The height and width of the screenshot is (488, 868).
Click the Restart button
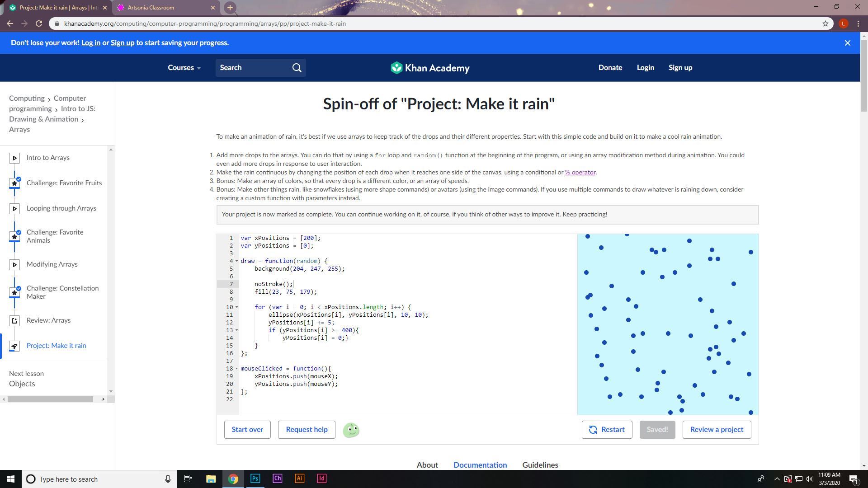coord(607,430)
